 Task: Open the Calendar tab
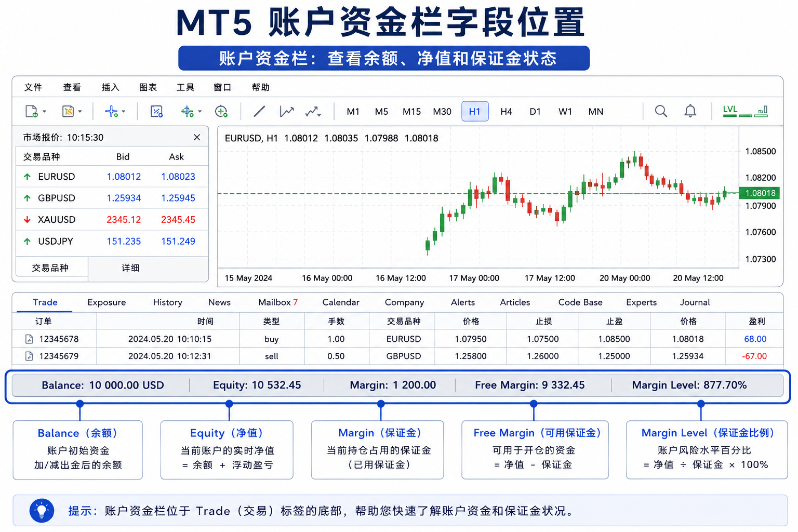[341, 302]
